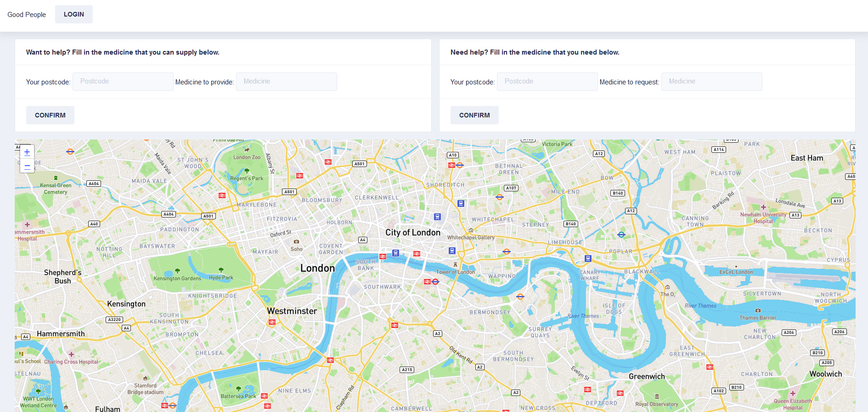Click the Royal Observatory museum icon
868x412 pixels.
657,396
